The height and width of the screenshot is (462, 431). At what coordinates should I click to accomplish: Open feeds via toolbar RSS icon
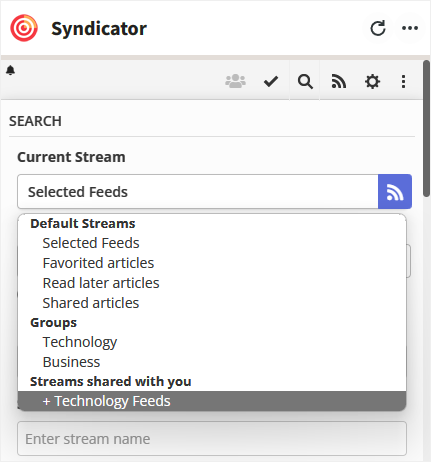pos(339,81)
